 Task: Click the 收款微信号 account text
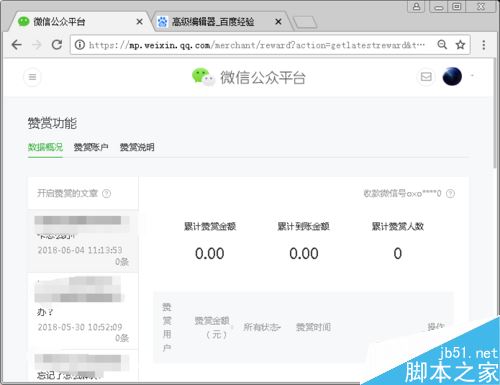[x=402, y=193]
